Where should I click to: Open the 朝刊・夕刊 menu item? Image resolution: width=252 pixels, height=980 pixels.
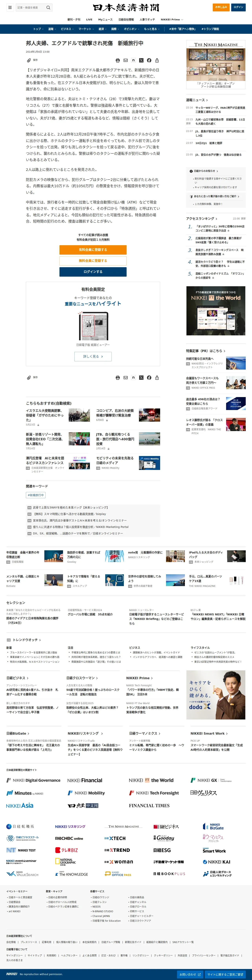click(74, 19)
